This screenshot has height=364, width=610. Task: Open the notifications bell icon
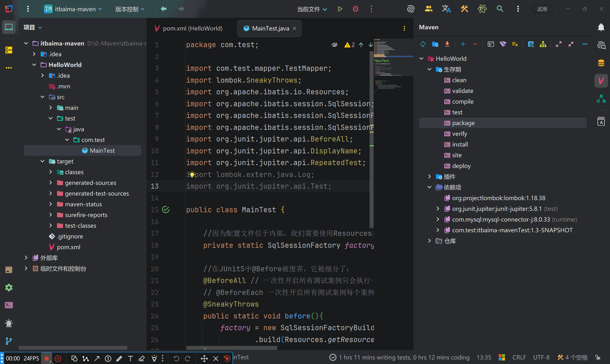(601, 27)
